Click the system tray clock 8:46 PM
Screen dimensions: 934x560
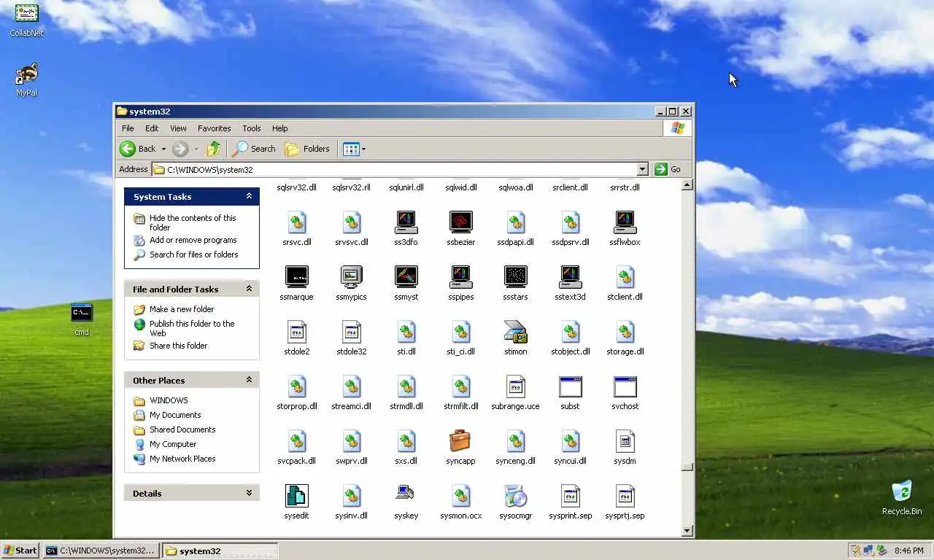(x=908, y=551)
